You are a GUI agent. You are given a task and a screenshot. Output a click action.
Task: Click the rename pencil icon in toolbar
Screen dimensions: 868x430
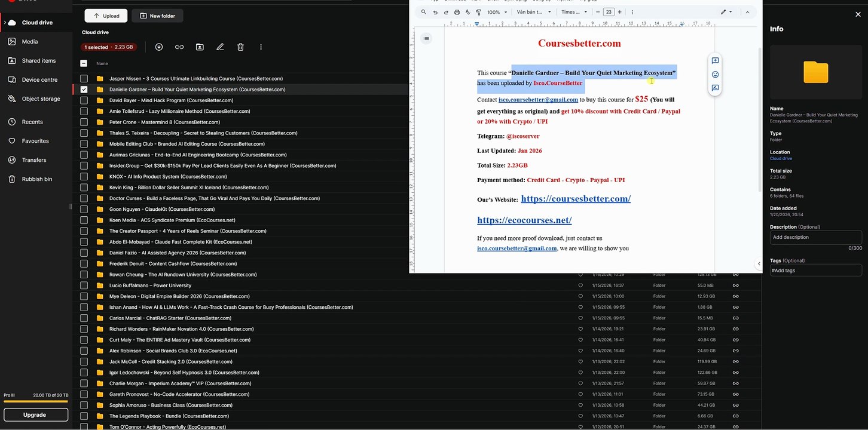pos(220,47)
